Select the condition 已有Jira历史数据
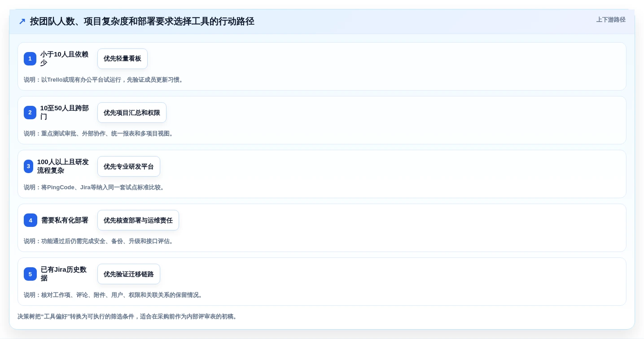Viewport: 644px width, 339px height. click(x=65, y=274)
